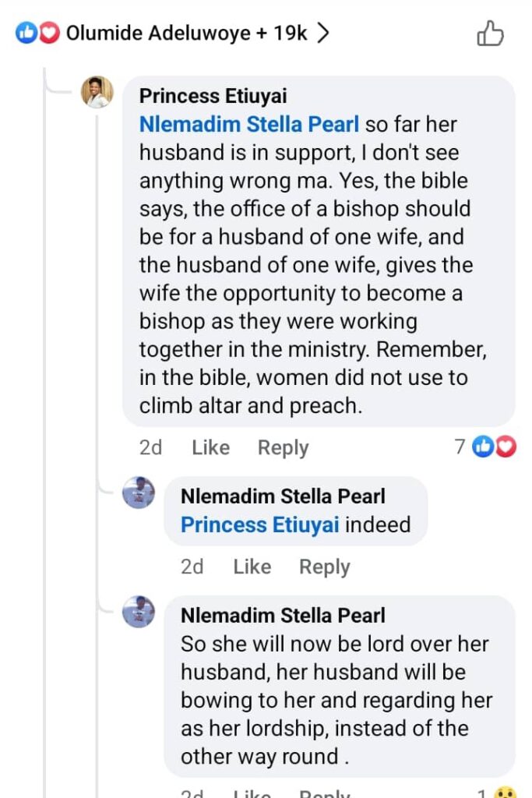532x798 pixels.
Task: Reply to Princess Etiuyai's comment
Action: tap(284, 447)
